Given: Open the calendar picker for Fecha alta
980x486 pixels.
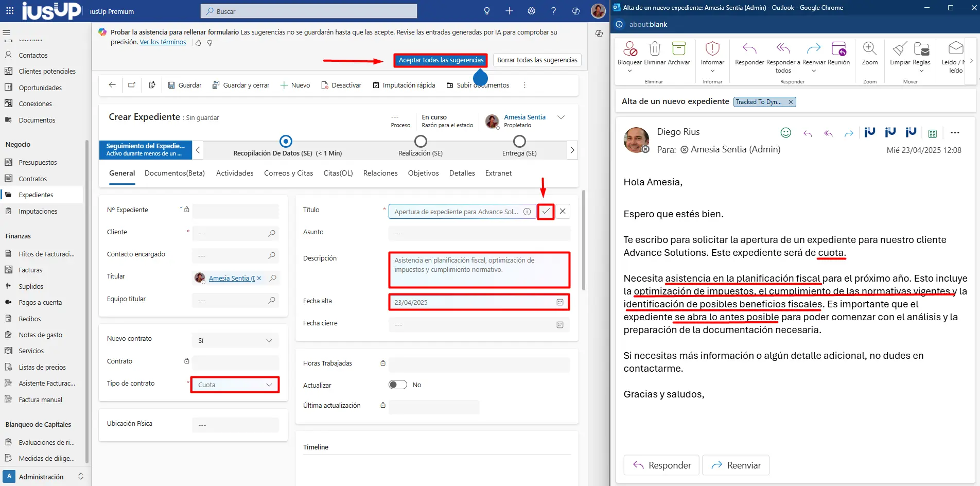Looking at the screenshot, I should coord(559,302).
